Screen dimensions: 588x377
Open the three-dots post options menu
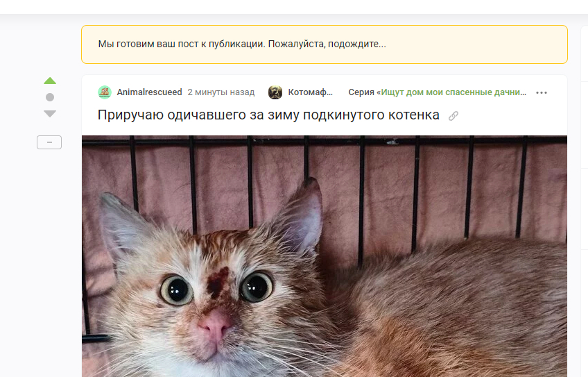(x=542, y=92)
